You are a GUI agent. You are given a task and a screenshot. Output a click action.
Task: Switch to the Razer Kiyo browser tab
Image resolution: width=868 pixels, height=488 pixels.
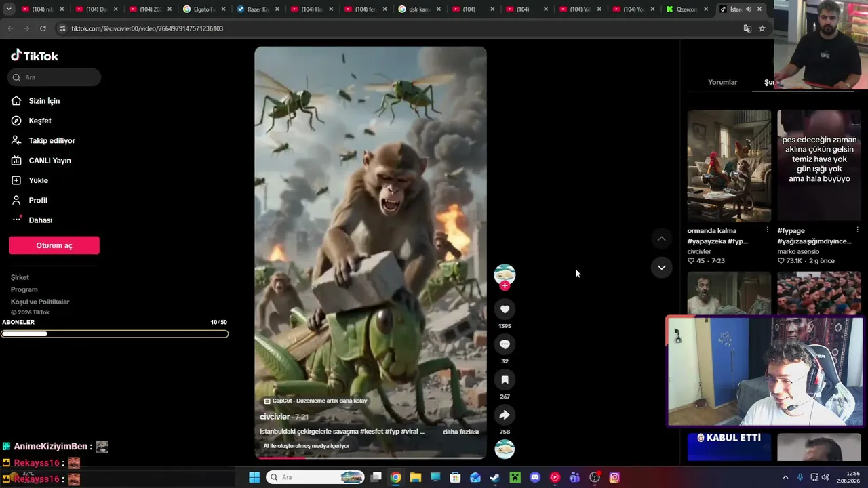(x=257, y=9)
